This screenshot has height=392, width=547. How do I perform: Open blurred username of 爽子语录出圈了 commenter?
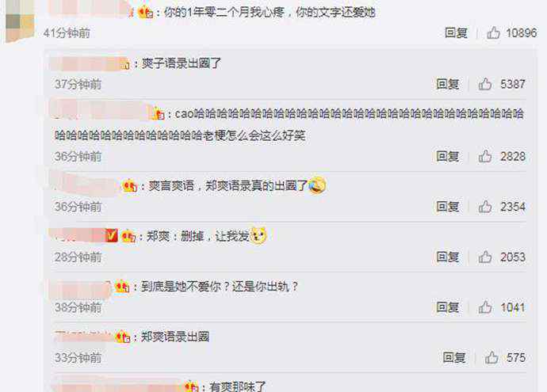click(x=90, y=64)
